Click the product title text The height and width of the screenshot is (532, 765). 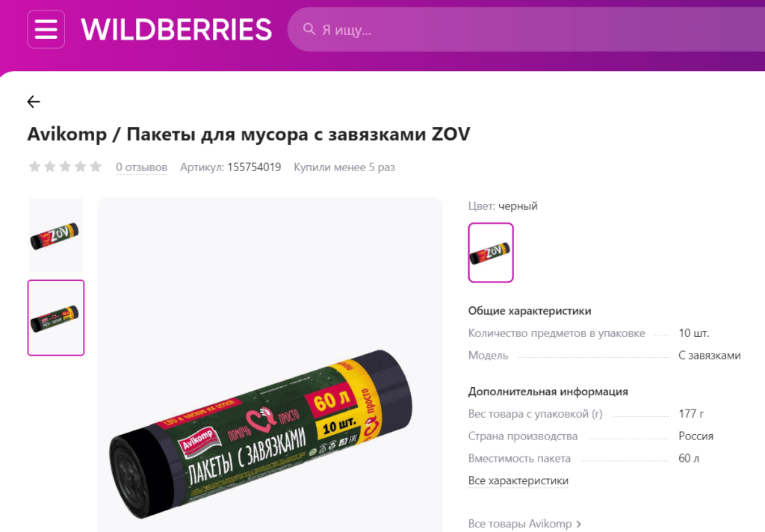coord(249,134)
